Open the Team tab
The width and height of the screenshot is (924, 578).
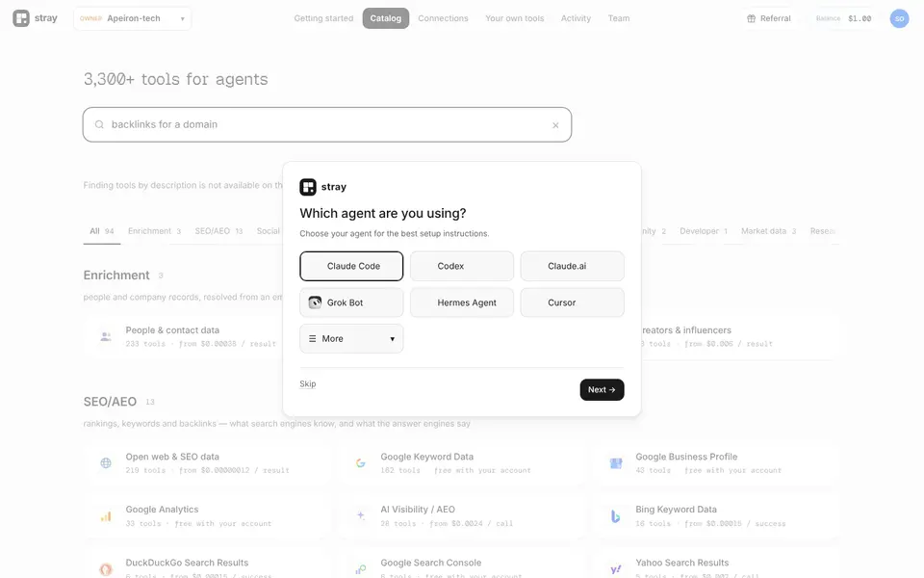(619, 18)
